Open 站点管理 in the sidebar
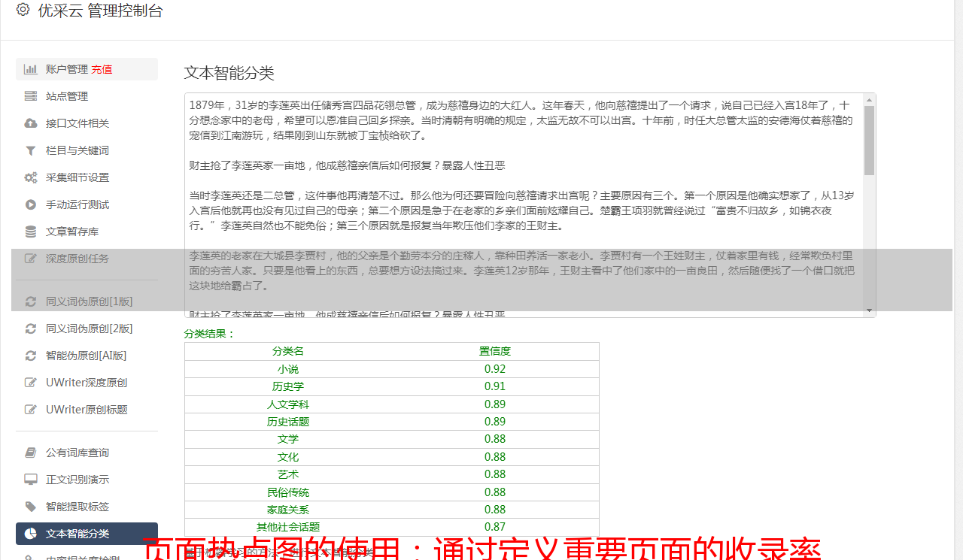 coord(87,96)
